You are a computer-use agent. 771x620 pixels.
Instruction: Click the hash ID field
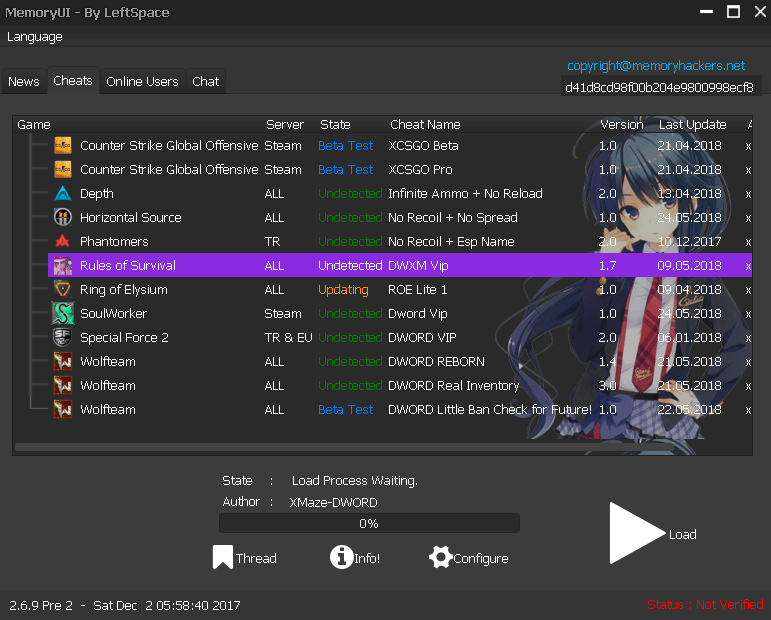[661, 87]
